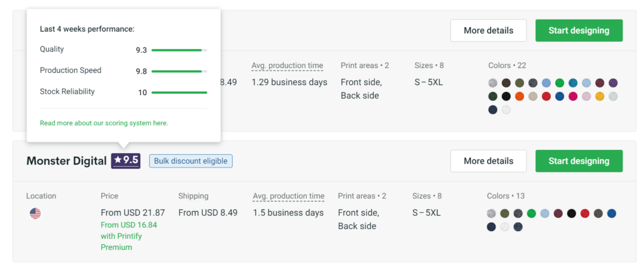Pick the olive swatch in the 22-color list

point(519,82)
